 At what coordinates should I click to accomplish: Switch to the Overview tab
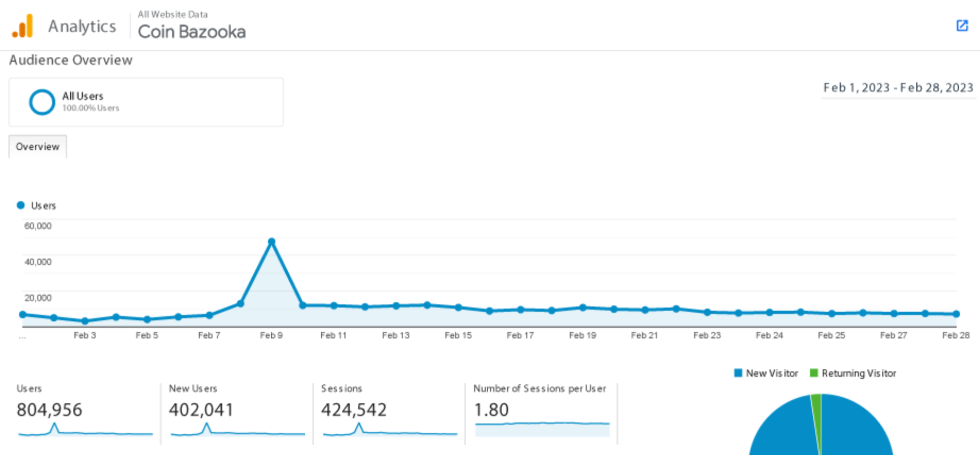coord(38,146)
